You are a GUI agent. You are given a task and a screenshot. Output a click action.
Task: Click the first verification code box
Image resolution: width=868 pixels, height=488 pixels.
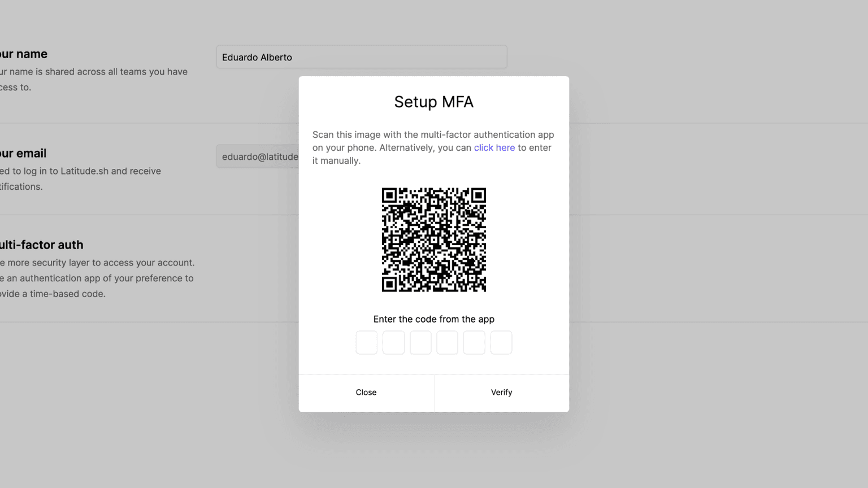click(366, 342)
